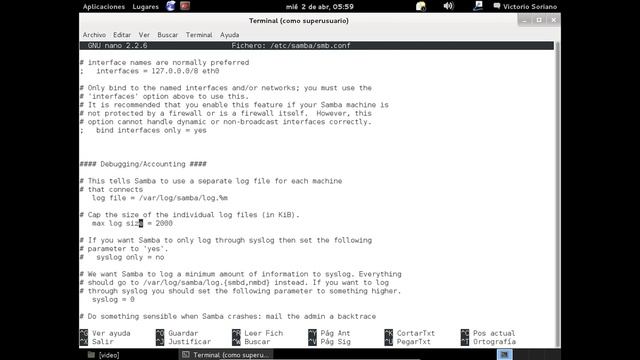Click the '# that connects' comment line
640x360 pixels.
111,189
